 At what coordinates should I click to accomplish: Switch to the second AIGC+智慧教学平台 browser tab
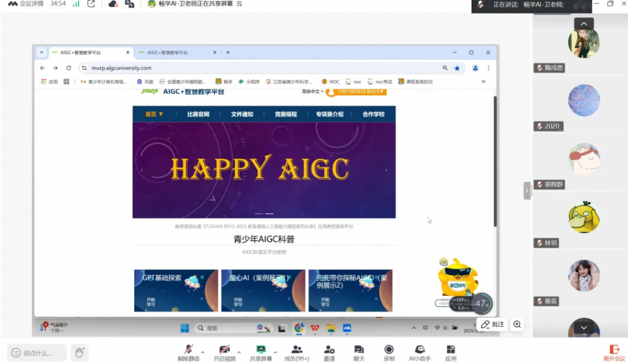click(177, 53)
